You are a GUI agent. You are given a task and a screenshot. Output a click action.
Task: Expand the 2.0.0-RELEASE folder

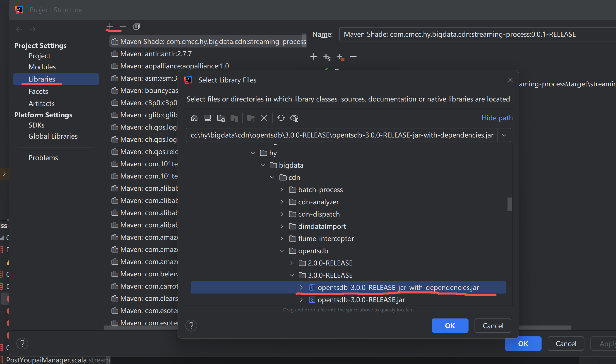[x=291, y=263]
